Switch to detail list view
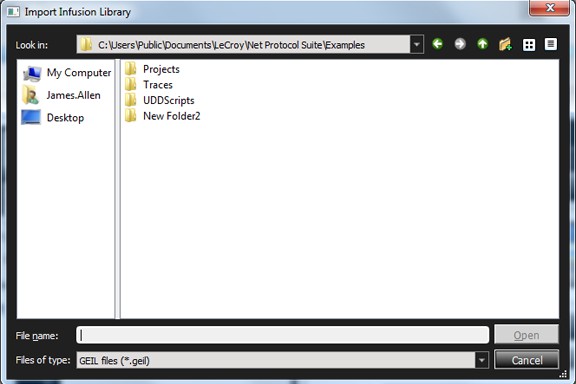576x384 pixels. point(551,44)
